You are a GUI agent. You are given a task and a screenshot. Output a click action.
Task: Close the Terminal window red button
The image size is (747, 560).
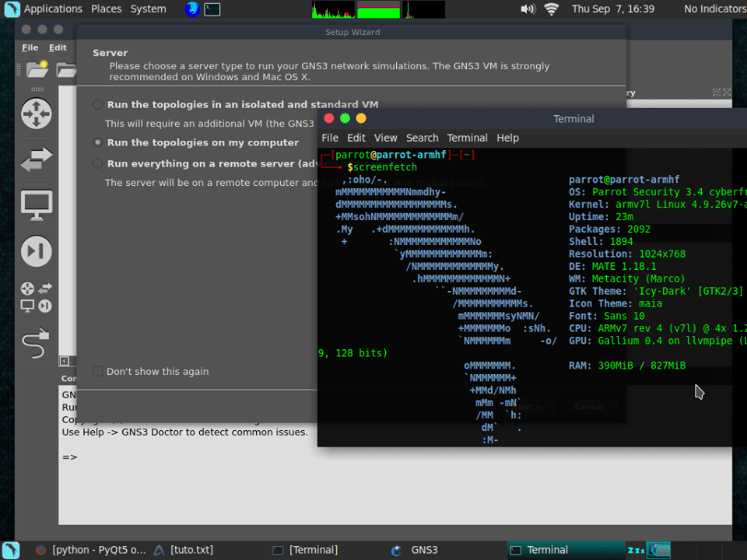click(328, 118)
